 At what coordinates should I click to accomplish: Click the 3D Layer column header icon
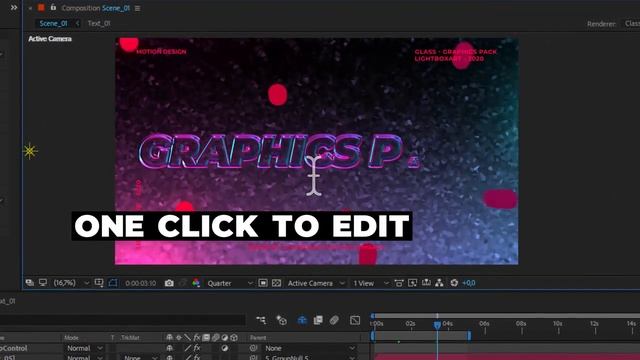pyautogui.click(x=234, y=338)
